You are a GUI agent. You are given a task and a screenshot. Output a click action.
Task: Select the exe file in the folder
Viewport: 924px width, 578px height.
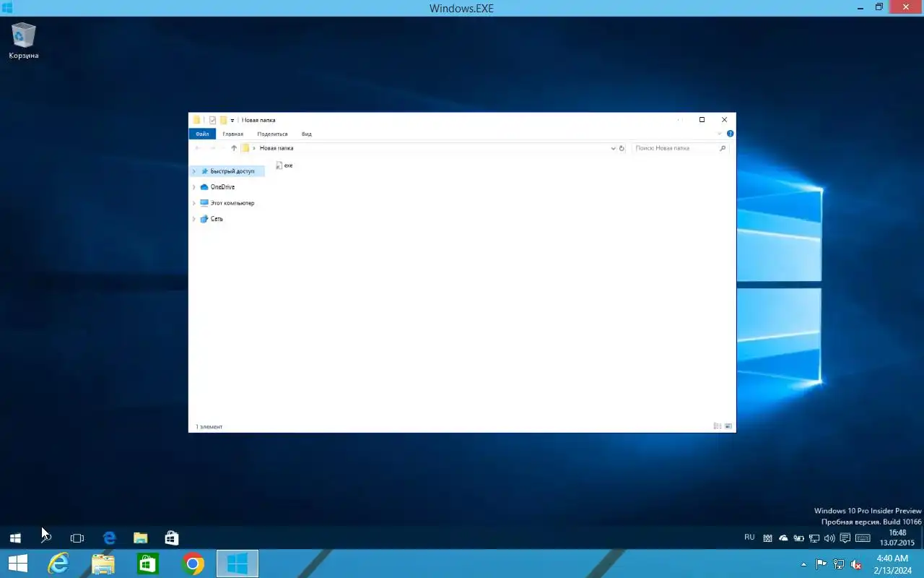pos(284,165)
